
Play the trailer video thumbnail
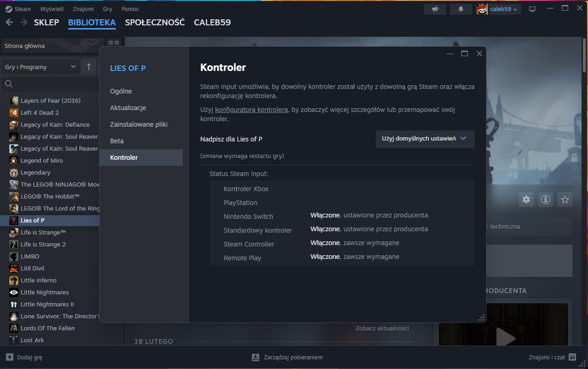tap(506, 338)
